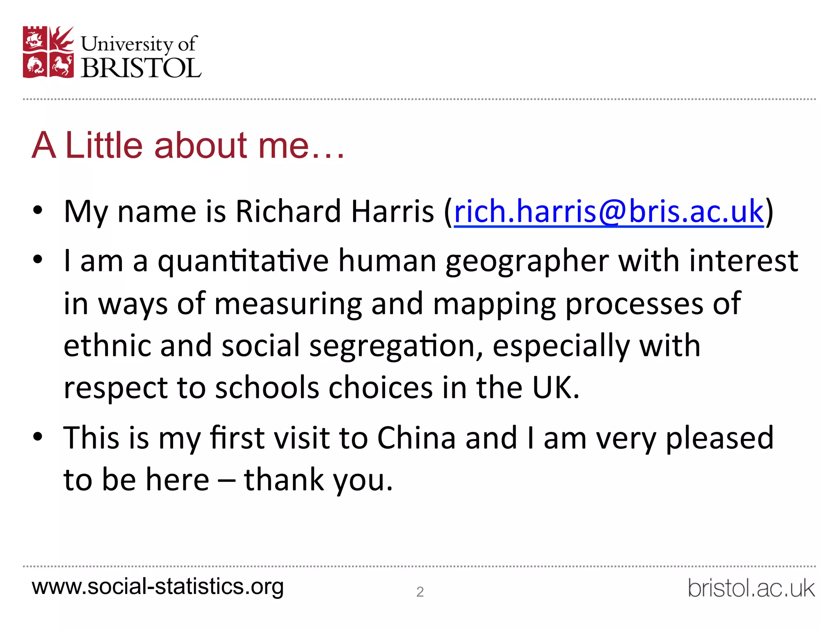Click the word "China" in the last bullet
Image resolution: width=840 pixels, height=630 pixels.
416,438
